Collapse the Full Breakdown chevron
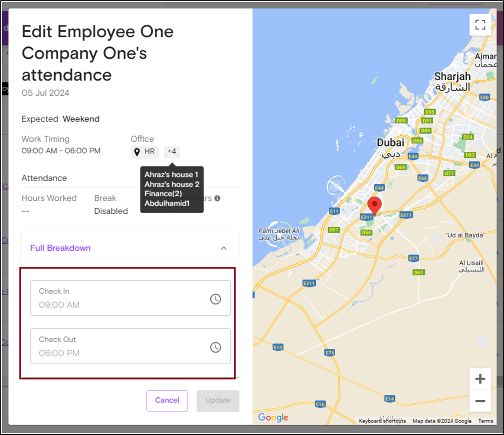Screen dimensions: 504x435 [x=224, y=248]
